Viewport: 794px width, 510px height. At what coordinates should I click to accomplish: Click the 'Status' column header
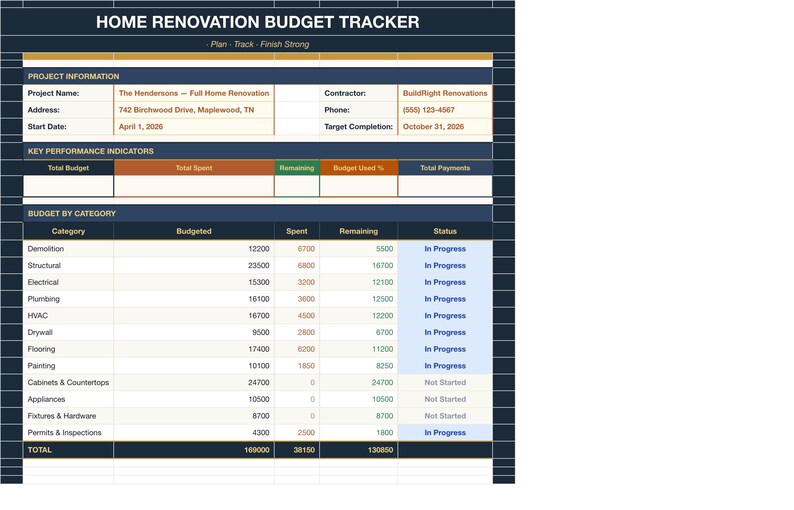click(x=445, y=231)
